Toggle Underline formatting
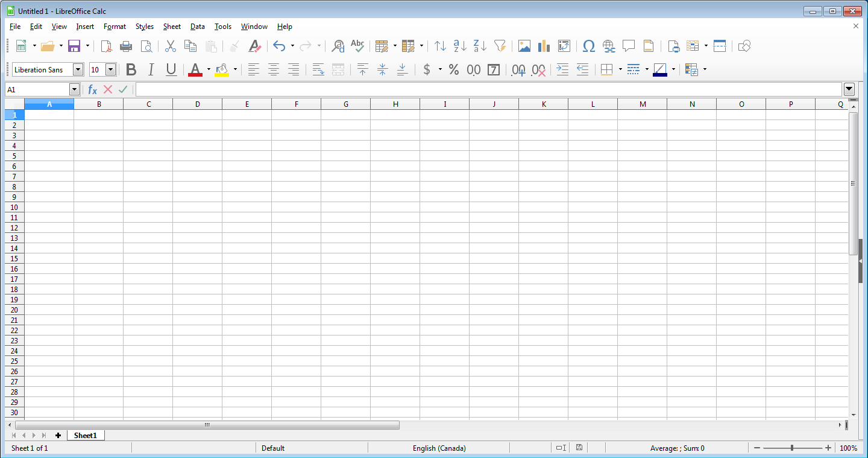868x458 pixels. tap(171, 69)
